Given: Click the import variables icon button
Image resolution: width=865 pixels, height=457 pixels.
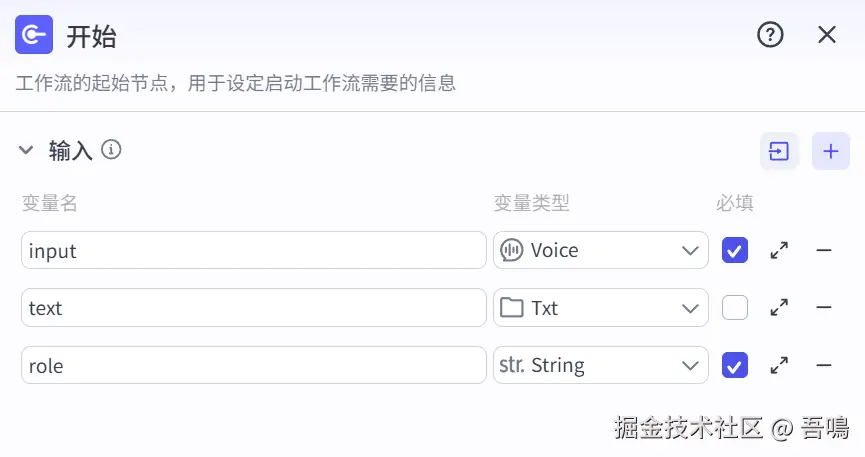Looking at the screenshot, I should [779, 151].
